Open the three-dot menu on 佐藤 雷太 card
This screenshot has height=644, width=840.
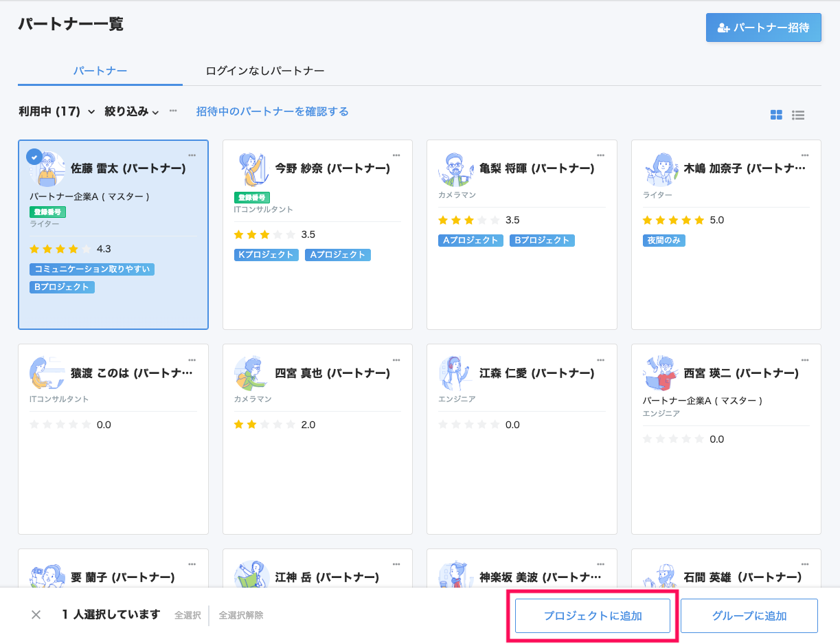(x=192, y=155)
